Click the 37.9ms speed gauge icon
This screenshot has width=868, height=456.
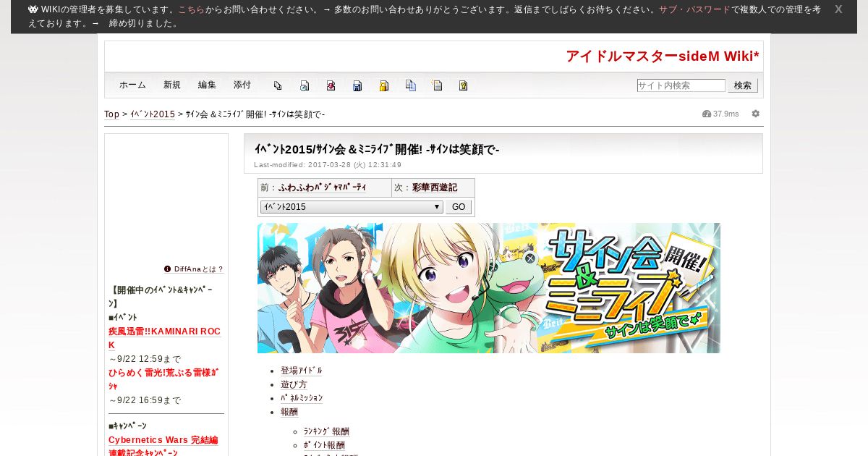707,114
